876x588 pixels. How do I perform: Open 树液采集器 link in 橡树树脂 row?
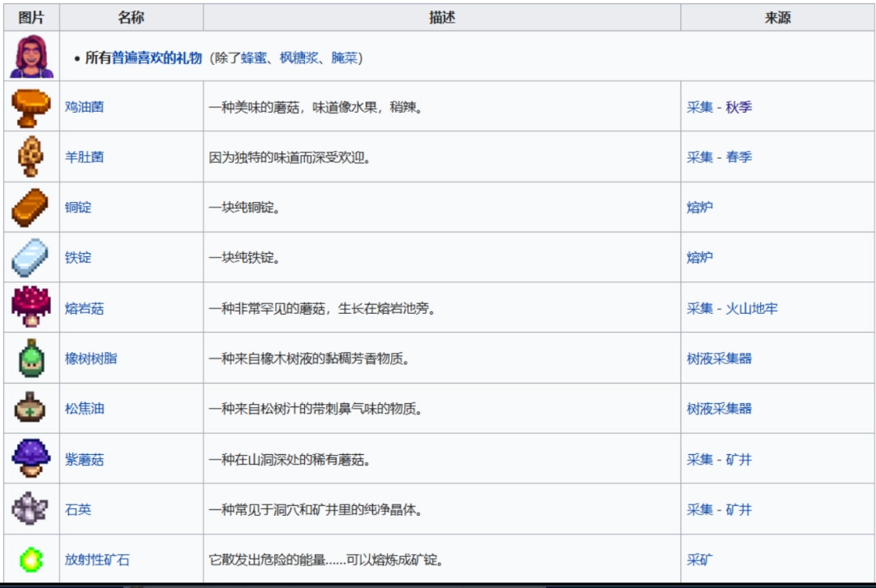tap(719, 358)
